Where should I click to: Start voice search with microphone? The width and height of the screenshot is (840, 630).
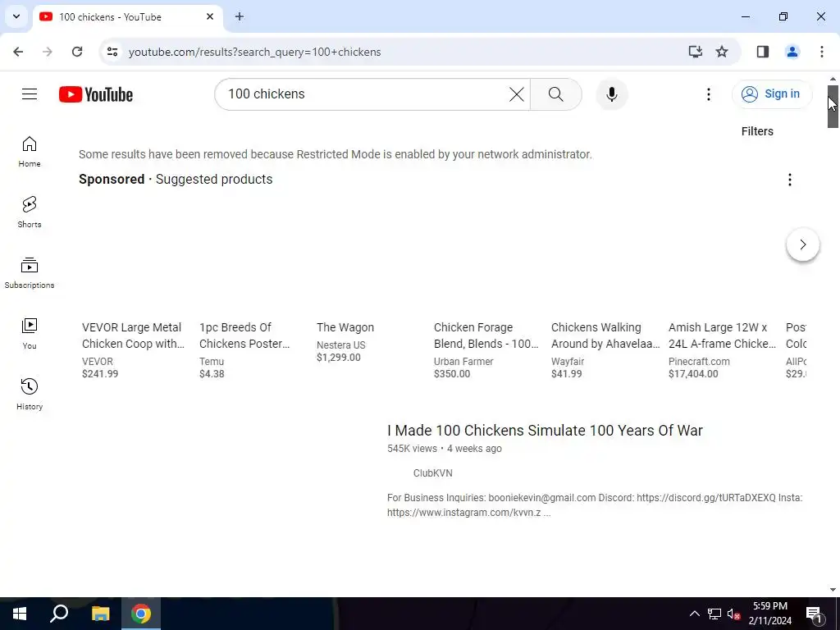tap(612, 94)
